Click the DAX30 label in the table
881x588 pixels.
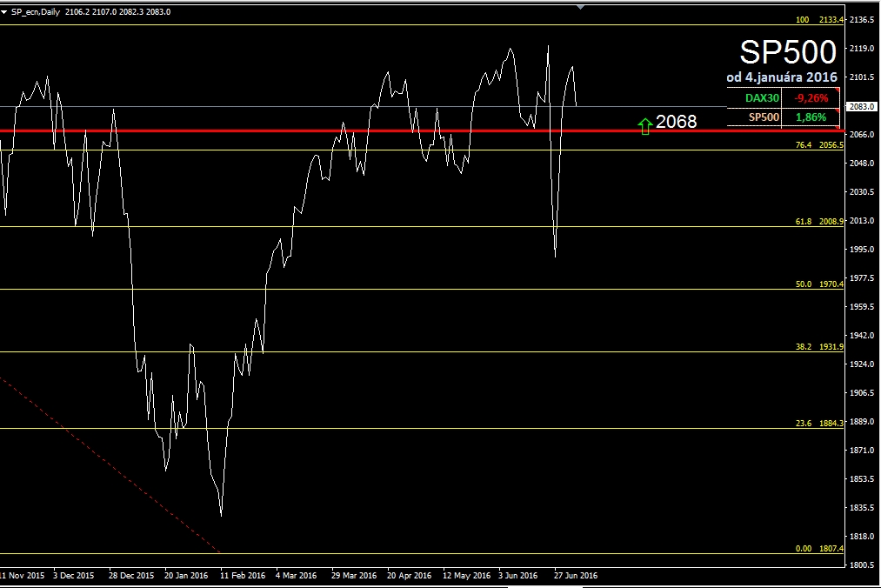(762, 97)
